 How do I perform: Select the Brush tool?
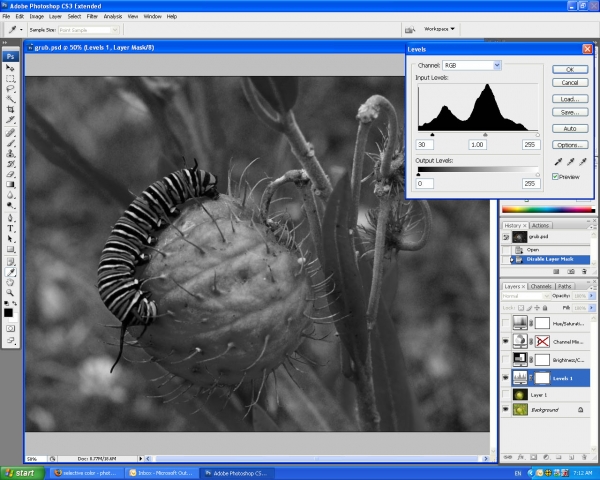[x=10, y=143]
